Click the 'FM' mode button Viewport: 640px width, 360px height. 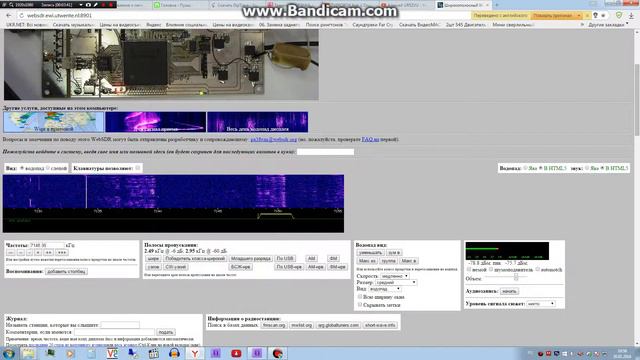tap(333, 258)
